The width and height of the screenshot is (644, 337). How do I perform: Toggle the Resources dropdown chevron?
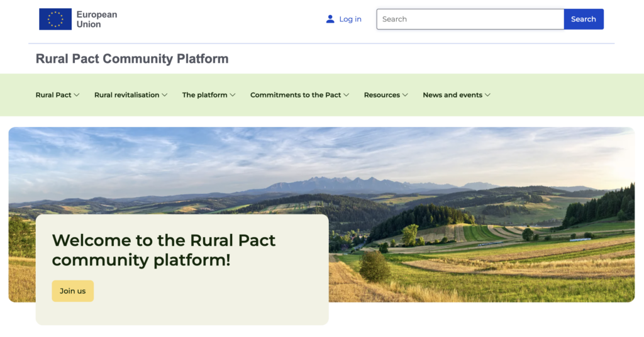(405, 95)
